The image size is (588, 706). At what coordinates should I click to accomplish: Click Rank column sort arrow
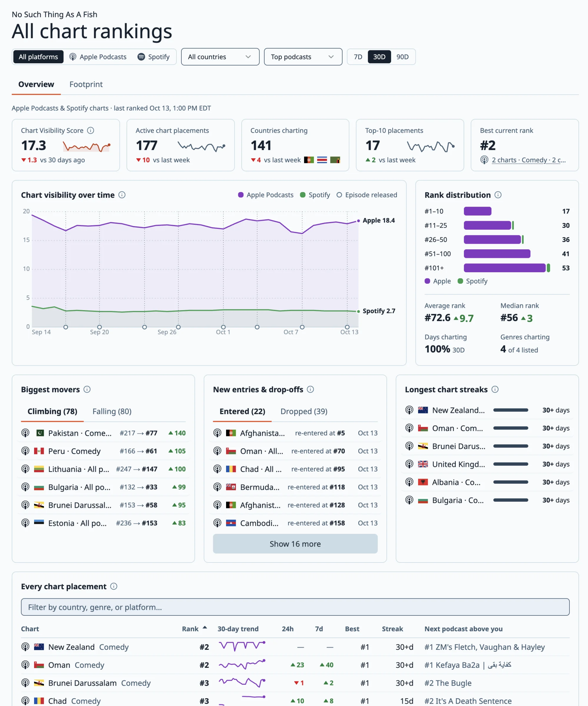(205, 628)
